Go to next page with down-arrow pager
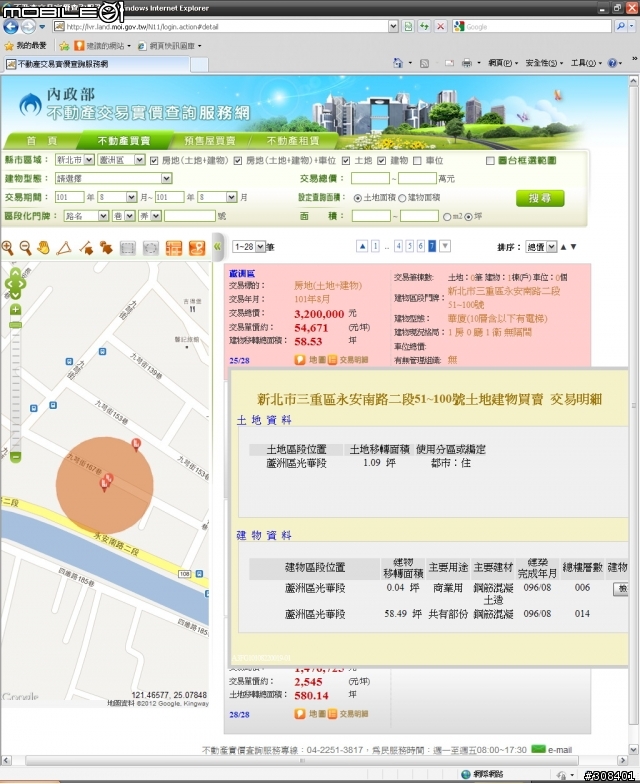The height and width of the screenshot is (784, 640). (x=444, y=246)
